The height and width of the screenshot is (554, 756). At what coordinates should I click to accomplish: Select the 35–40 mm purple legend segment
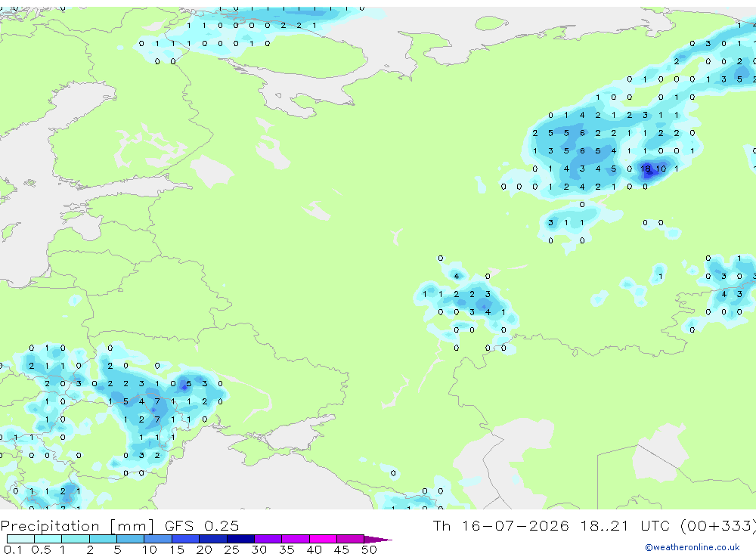[296, 539]
